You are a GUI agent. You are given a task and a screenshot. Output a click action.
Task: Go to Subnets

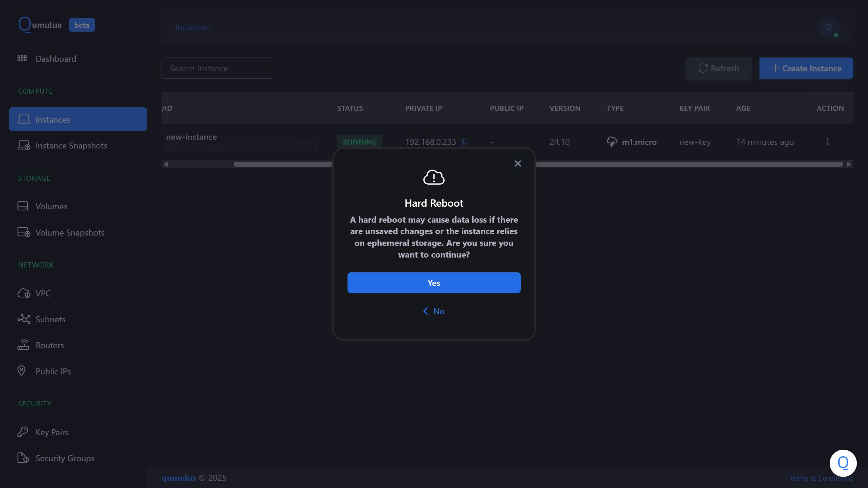50,319
